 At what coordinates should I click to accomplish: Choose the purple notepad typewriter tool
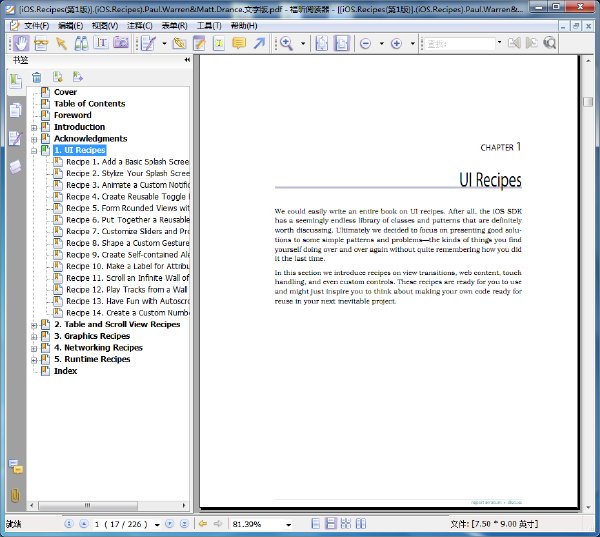(x=199, y=44)
